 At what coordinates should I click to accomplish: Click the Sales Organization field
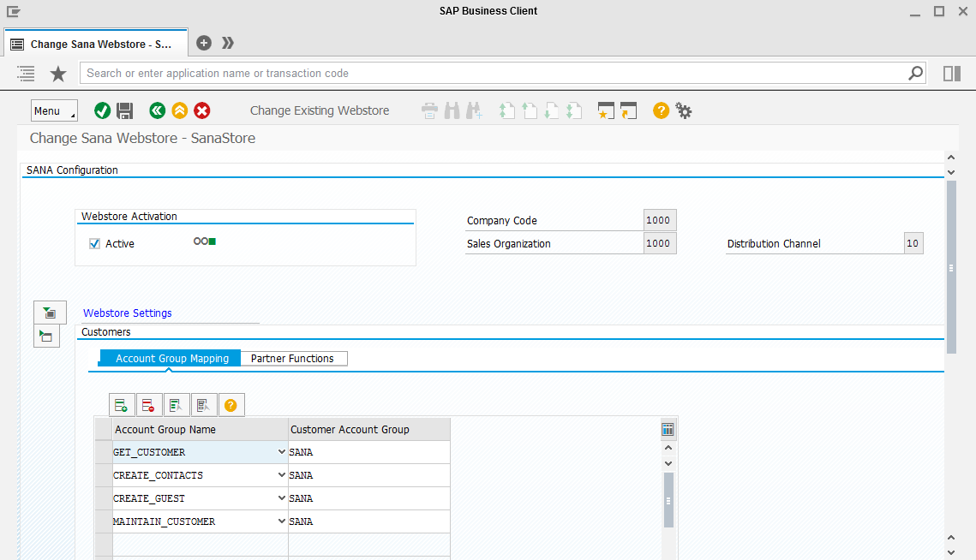coord(660,243)
